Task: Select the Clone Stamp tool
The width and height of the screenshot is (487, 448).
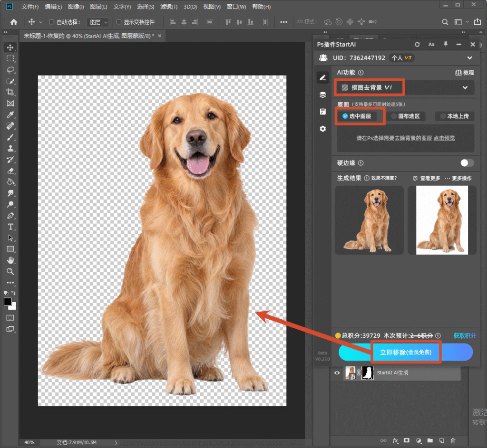Action: tap(10, 148)
